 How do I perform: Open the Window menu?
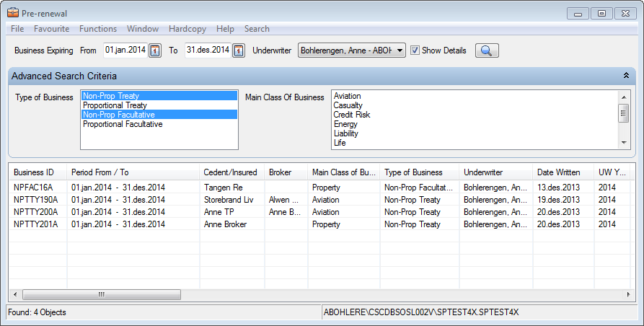coord(143,29)
